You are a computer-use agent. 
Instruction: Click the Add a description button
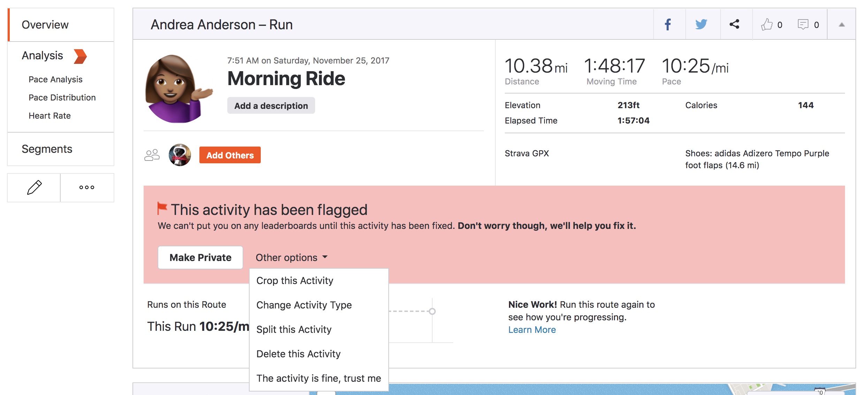click(271, 105)
